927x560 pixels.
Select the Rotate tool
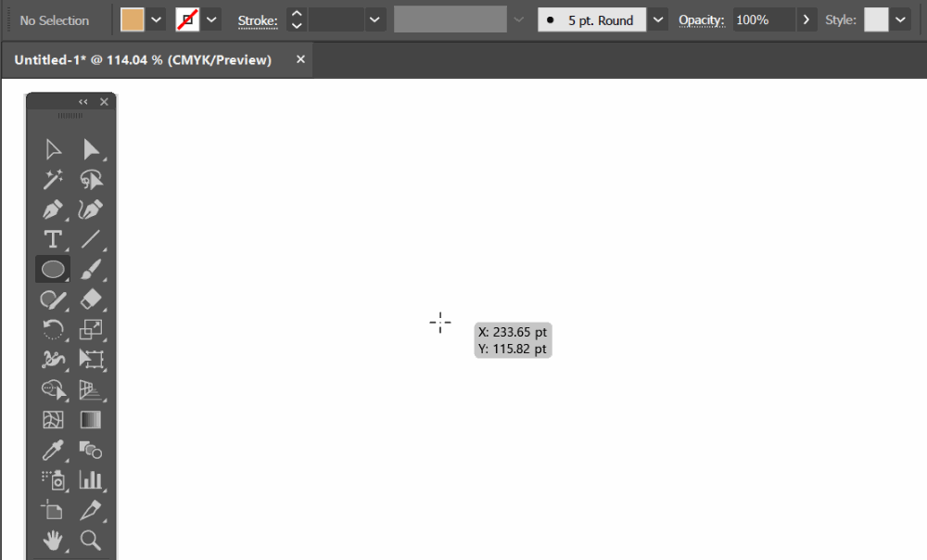pyautogui.click(x=53, y=329)
